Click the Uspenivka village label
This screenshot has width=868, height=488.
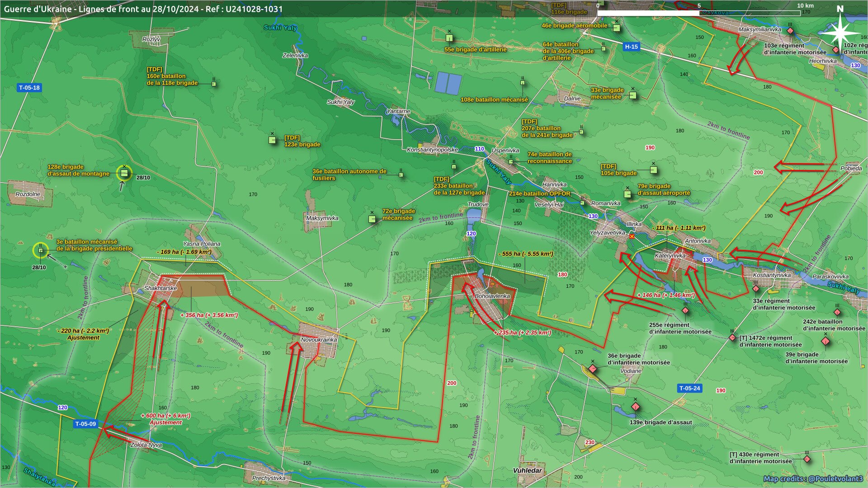click(x=505, y=150)
